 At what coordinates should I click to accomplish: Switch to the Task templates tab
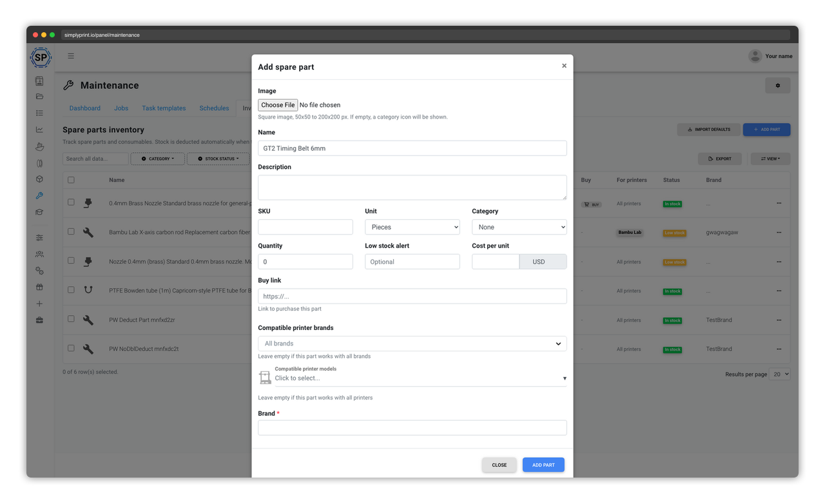[x=164, y=108]
